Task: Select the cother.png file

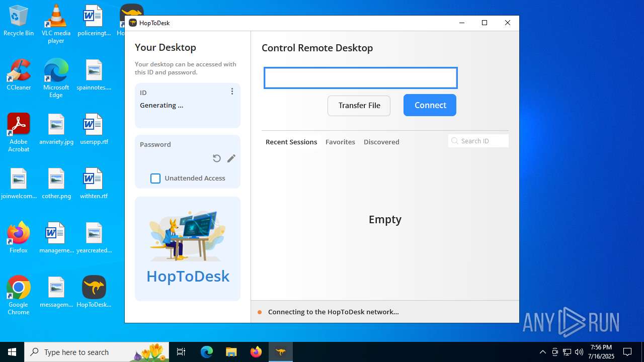Action: [x=56, y=184]
